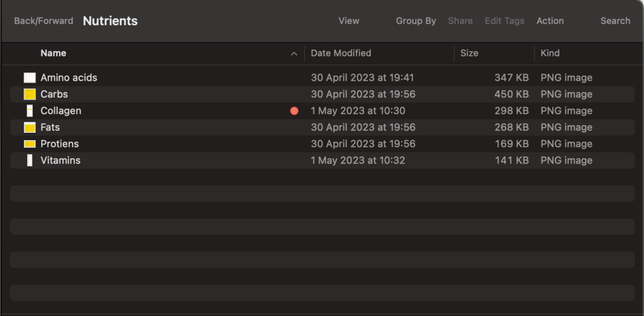Viewport: 644px width, 316px height.
Task: Click the Share toolbar button
Action: tap(460, 21)
